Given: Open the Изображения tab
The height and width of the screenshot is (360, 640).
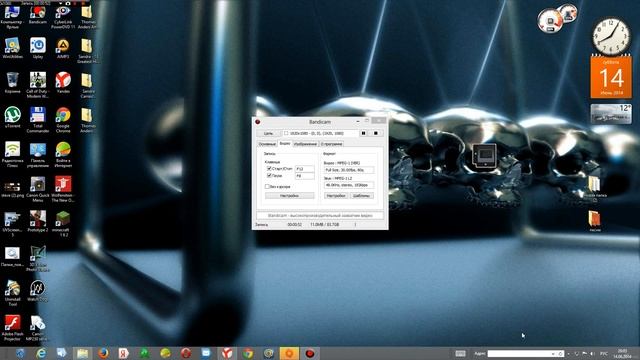Looking at the screenshot, I should 305,144.
